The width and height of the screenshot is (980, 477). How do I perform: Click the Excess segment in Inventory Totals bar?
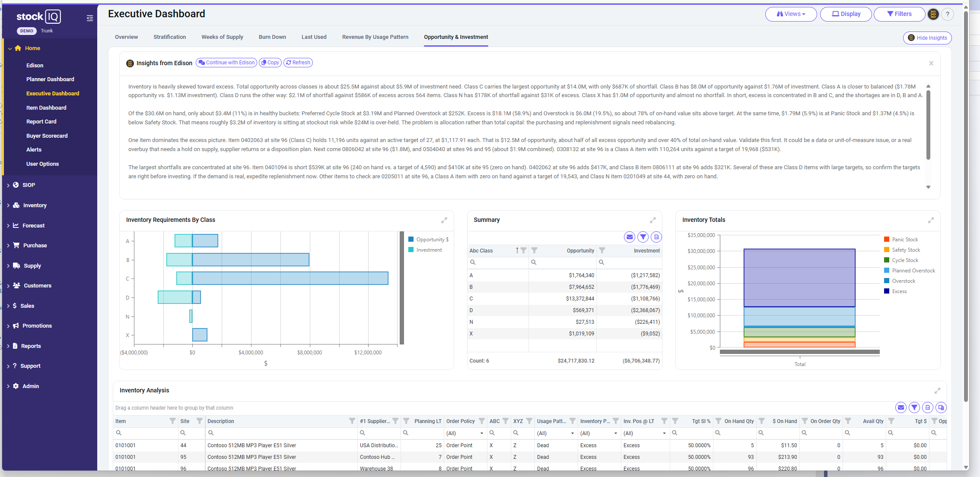pos(799,278)
